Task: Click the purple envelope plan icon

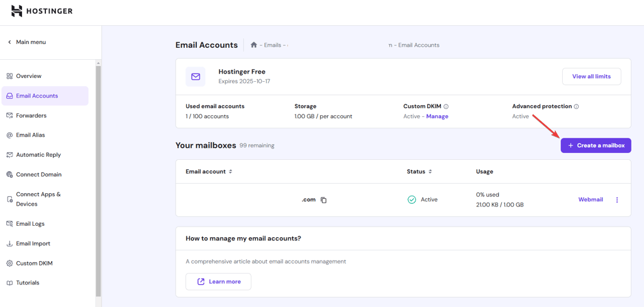Action: (x=196, y=77)
